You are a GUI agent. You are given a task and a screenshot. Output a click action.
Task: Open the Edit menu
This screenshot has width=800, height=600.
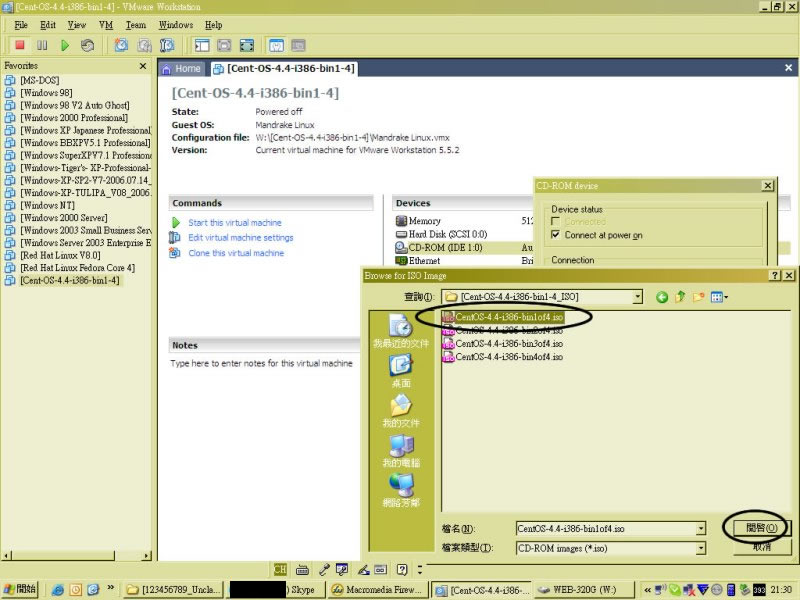[48, 25]
